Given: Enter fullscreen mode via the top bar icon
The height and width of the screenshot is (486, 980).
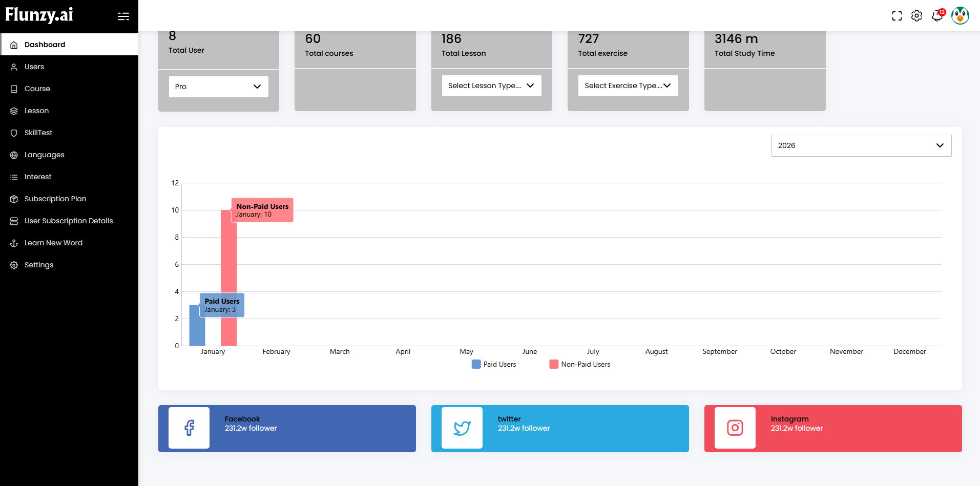Looking at the screenshot, I should 896,16.
